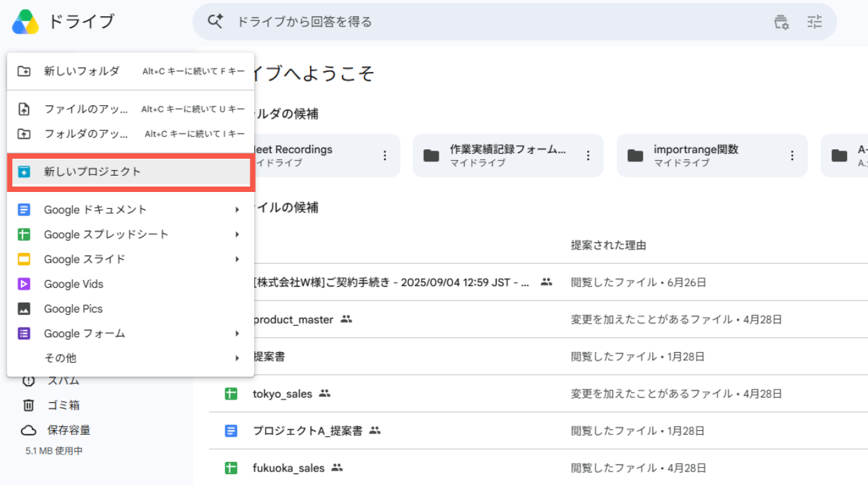Click 閲覧したファイル・6月26日 cell
Viewport: 868px width, 485px height.
639,282
